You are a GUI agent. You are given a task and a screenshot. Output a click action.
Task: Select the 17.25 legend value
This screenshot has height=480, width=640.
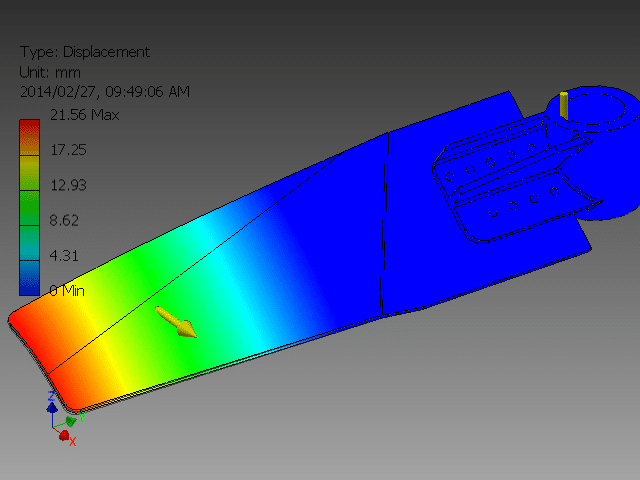tap(69, 149)
